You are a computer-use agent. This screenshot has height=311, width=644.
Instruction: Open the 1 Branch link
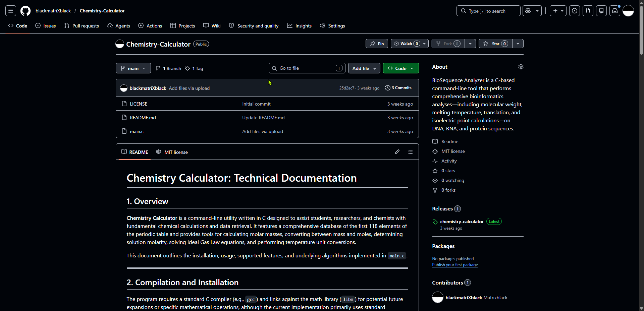pyautogui.click(x=168, y=68)
